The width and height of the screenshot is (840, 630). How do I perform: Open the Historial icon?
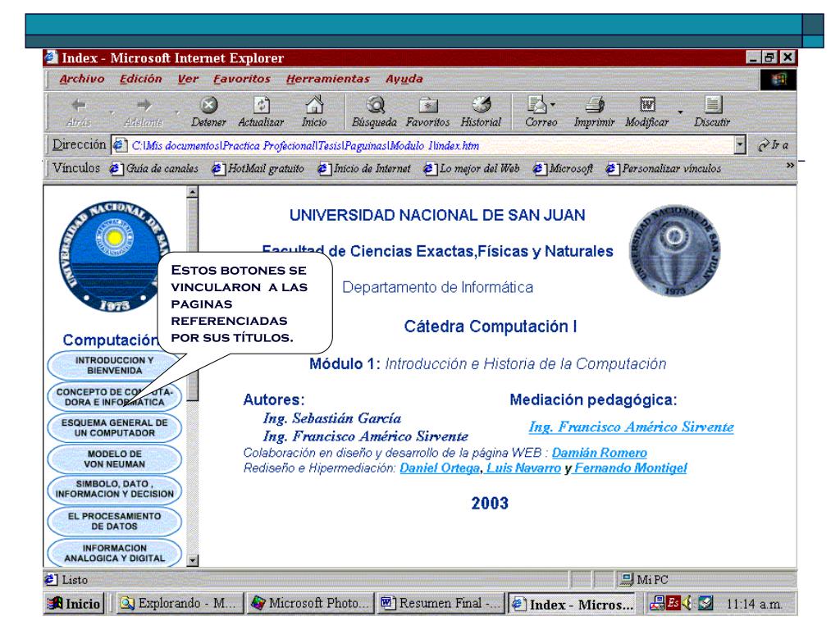[481, 104]
